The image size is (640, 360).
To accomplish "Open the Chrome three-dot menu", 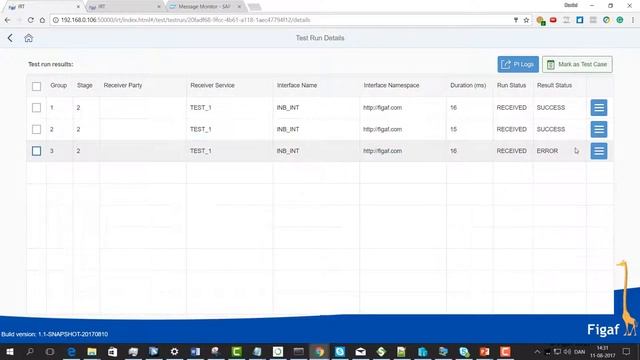I will [x=633, y=20].
